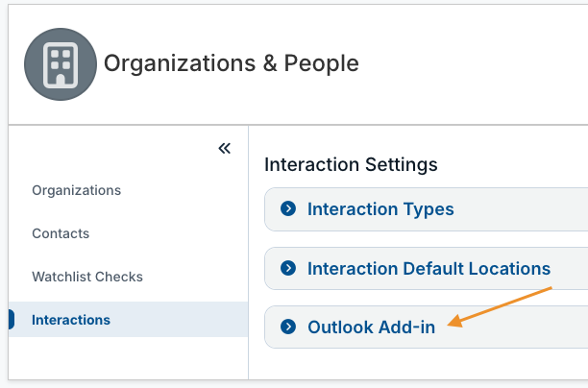Screen dimensions: 588x388
Task: Go to Watchlist Checks section
Action: pyautogui.click(x=87, y=277)
